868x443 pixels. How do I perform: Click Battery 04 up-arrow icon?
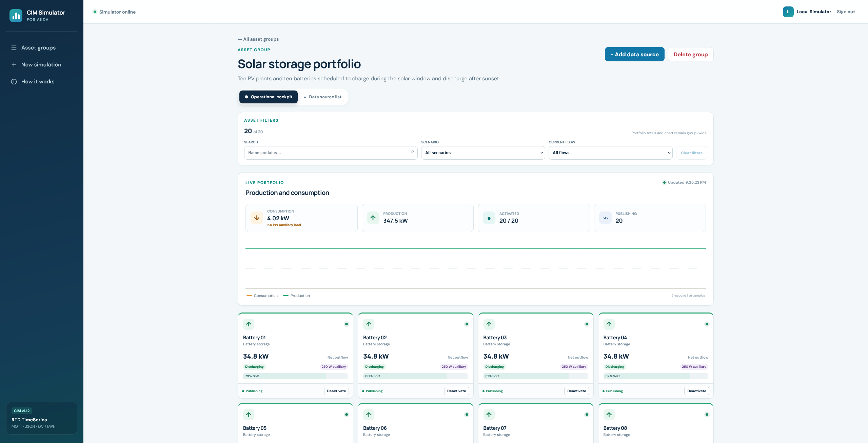tap(609, 324)
